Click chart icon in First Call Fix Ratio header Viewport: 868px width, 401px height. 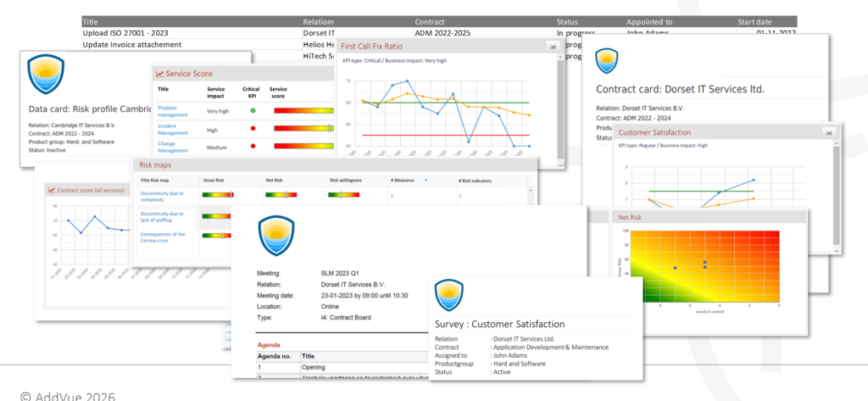click(553, 47)
